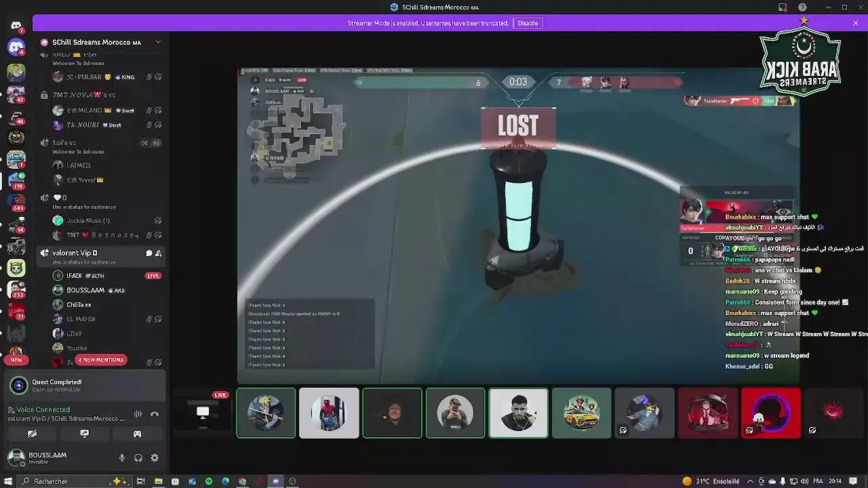Screen dimensions: 868x488
Task: Open Discord inbox icon in title bar
Action: tap(783, 7)
